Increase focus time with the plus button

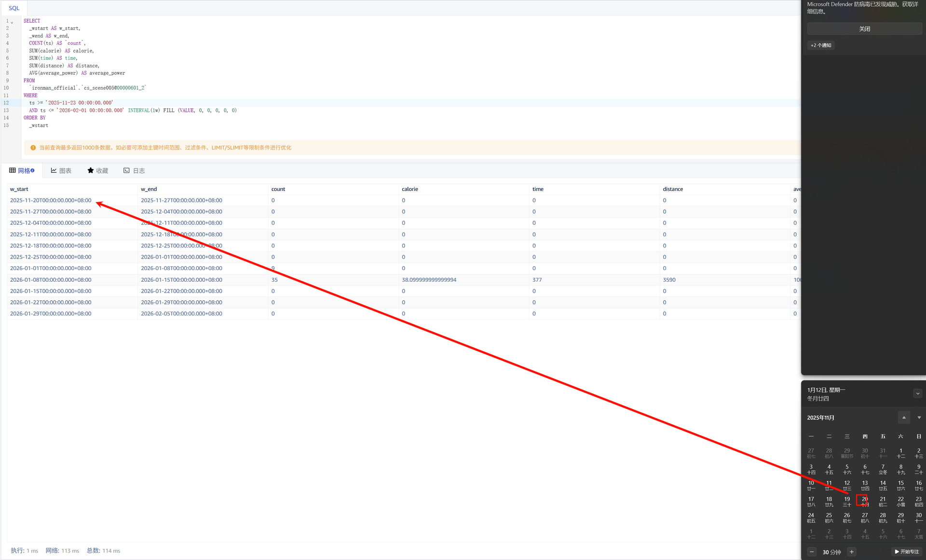(852, 552)
